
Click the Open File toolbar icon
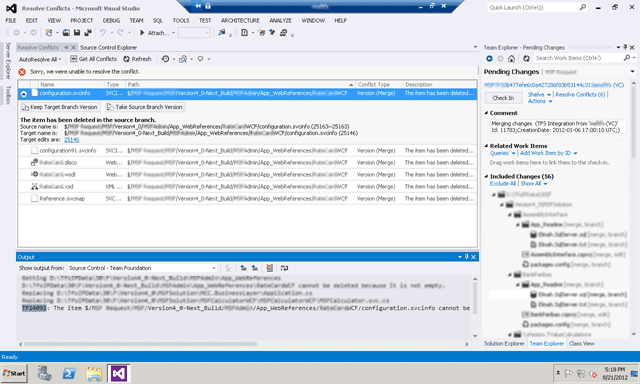tap(66, 33)
